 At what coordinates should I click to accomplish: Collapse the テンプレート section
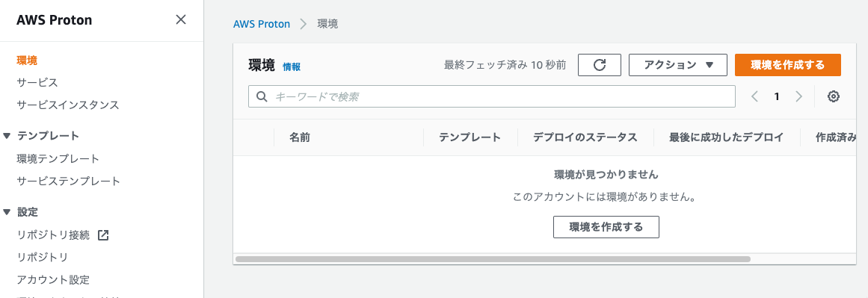point(7,136)
